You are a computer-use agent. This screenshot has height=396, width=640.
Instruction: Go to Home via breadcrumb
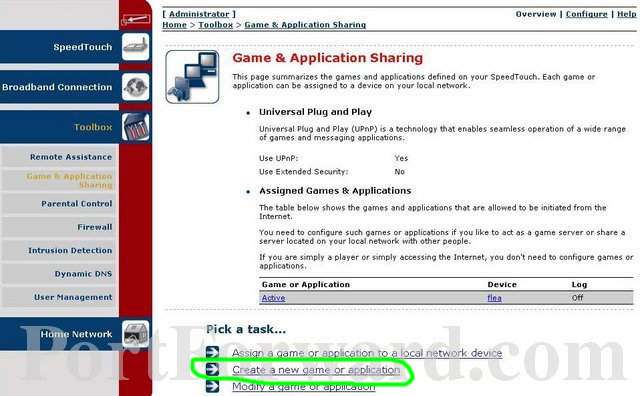[x=174, y=25]
